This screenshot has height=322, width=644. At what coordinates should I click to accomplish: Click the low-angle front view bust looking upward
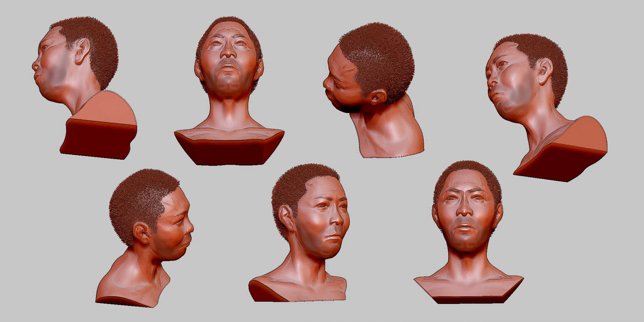tap(229, 91)
